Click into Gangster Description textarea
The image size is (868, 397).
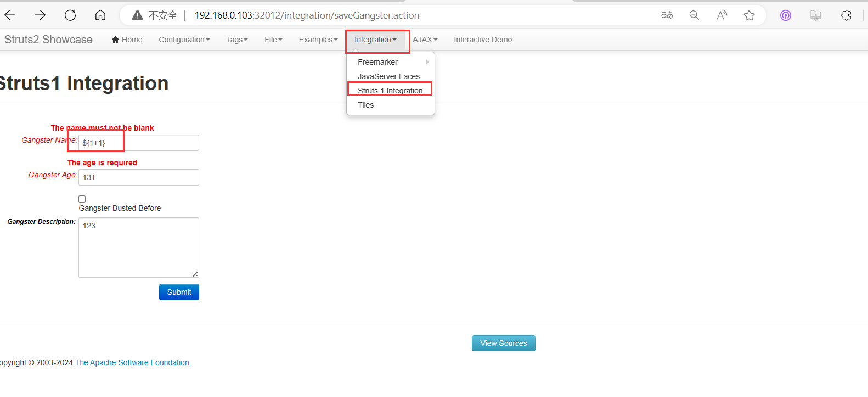pos(139,248)
